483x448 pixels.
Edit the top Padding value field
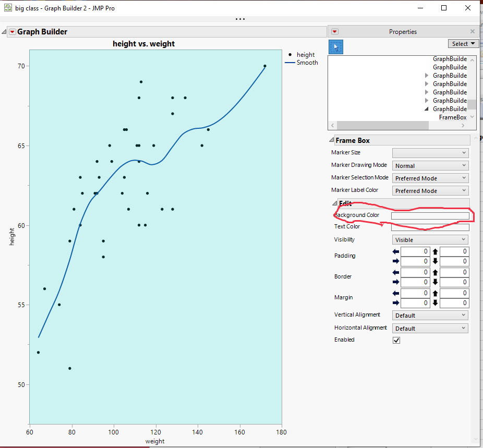pos(454,251)
